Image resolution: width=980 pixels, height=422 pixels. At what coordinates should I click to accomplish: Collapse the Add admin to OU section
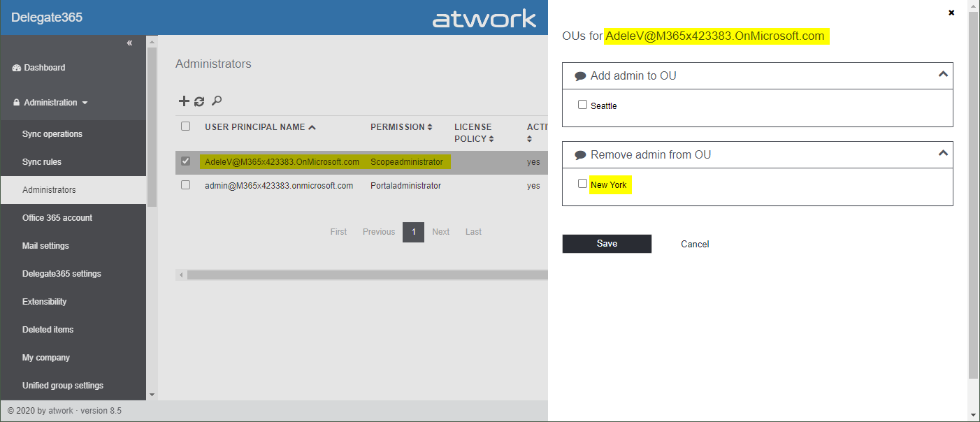click(x=942, y=74)
